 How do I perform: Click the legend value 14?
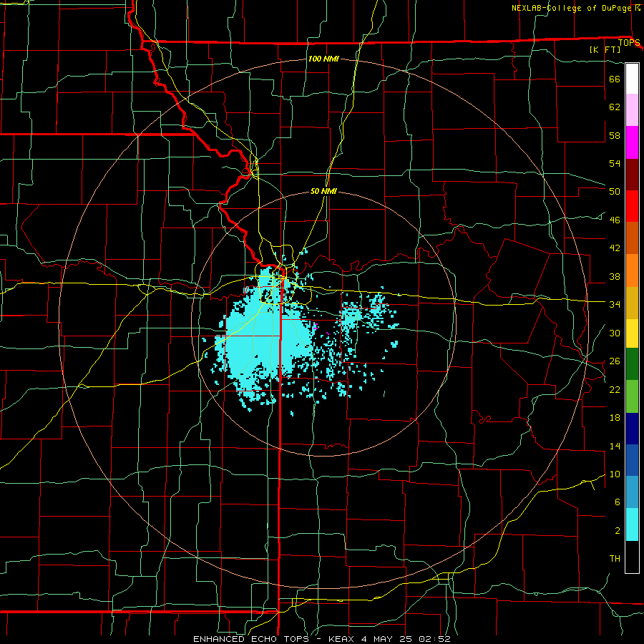tap(615, 446)
